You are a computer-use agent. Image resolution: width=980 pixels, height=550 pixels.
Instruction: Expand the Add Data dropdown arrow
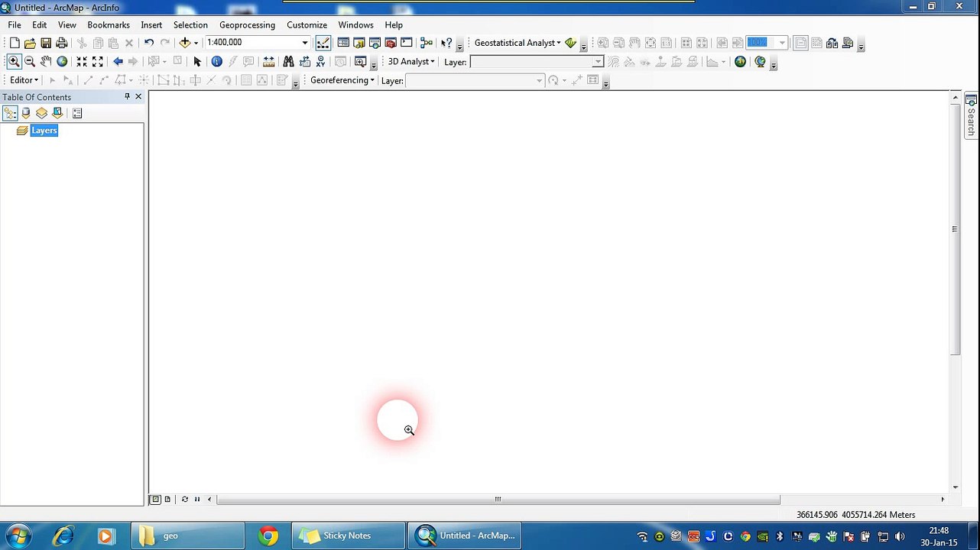(196, 43)
